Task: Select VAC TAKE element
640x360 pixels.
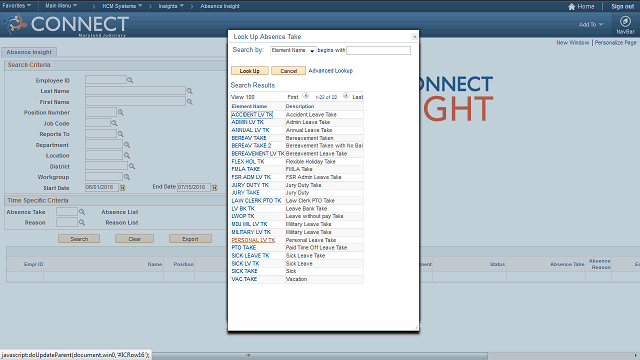Action: click(x=244, y=279)
